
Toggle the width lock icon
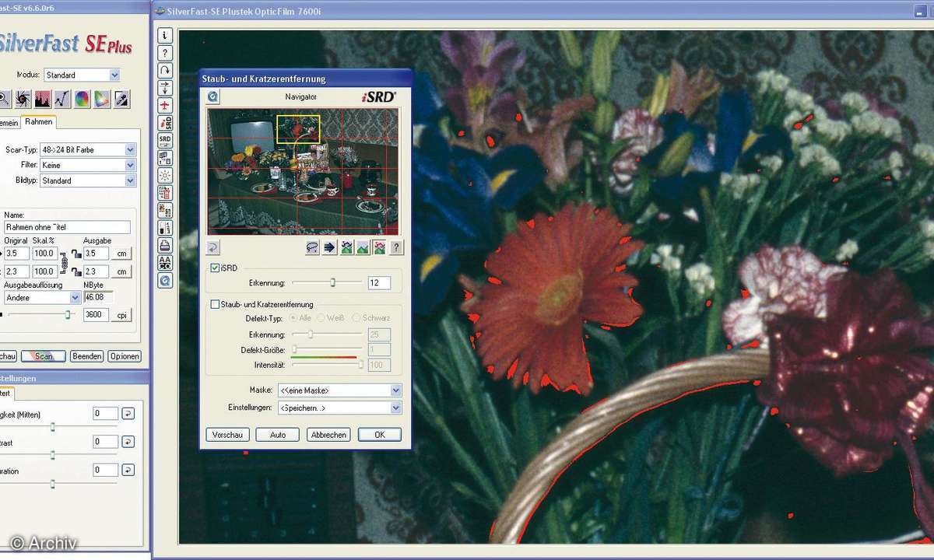click(x=76, y=254)
